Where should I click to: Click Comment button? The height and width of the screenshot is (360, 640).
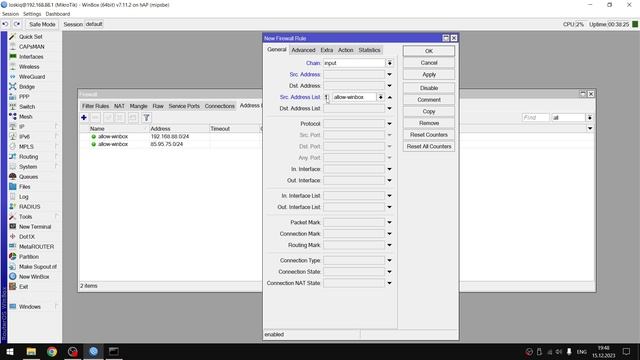429,100
